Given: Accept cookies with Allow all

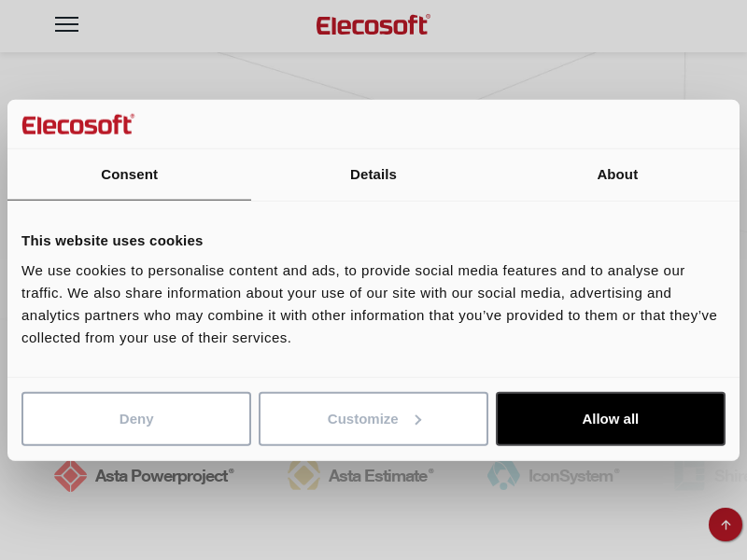Looking at the screenshot, I should click(x=611, y=419).
